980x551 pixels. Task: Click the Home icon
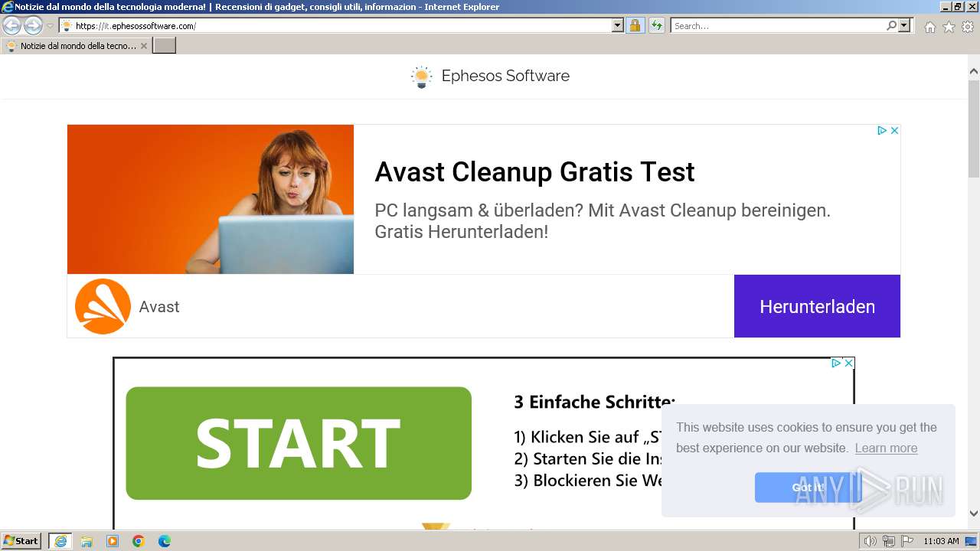click(929, 27)
